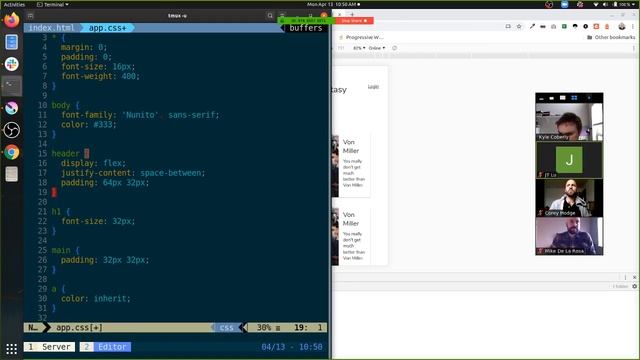Viewport: 640px width, 360px height.
Task: Open Chrome three-dot menu
Action: pyautogui.click(x=633, y=27)
